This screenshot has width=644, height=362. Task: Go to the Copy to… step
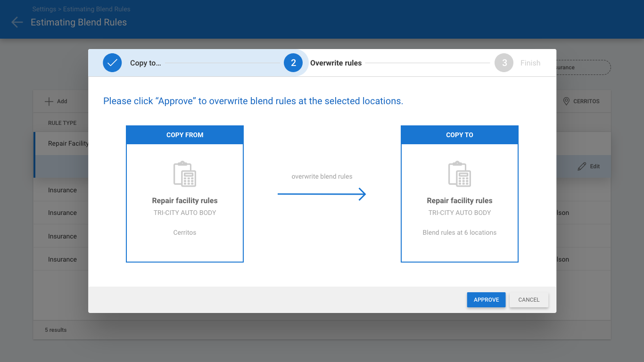click(145, 63)
